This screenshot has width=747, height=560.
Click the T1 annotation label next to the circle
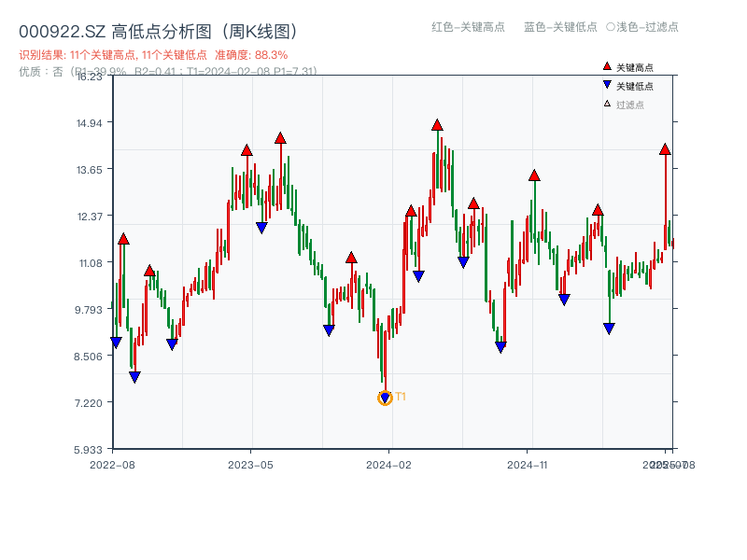point(400,397)
